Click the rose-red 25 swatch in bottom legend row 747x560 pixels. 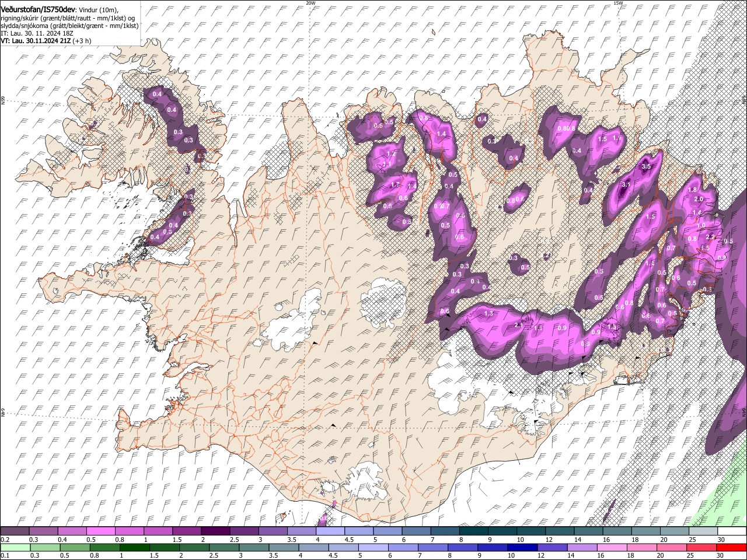[703, 548]
